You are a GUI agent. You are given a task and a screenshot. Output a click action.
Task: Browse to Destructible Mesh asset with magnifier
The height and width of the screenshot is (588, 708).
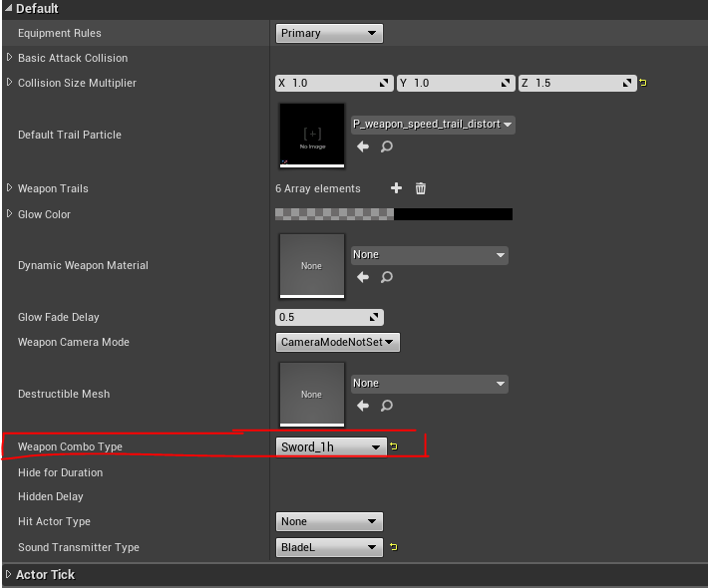[387, 406]
